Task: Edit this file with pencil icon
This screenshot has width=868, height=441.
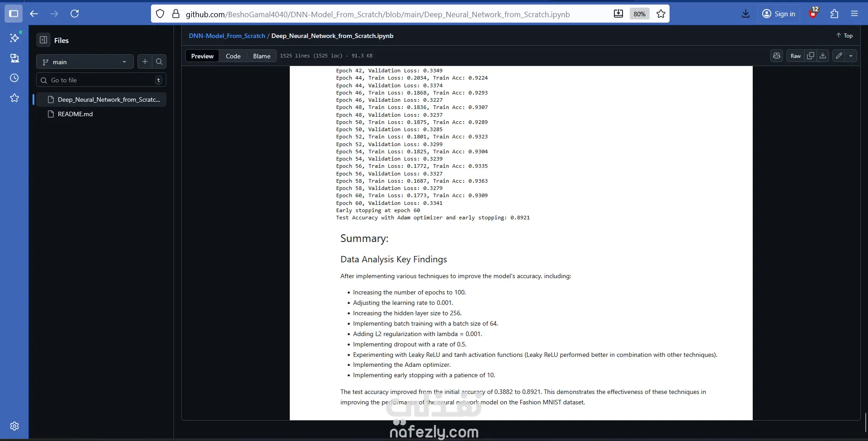Action: point(839,56)
